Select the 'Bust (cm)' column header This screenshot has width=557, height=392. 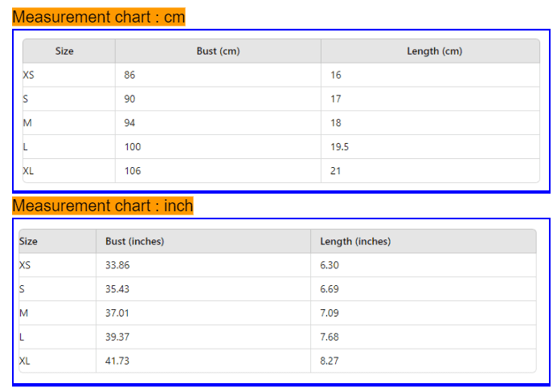click(218, 51)
